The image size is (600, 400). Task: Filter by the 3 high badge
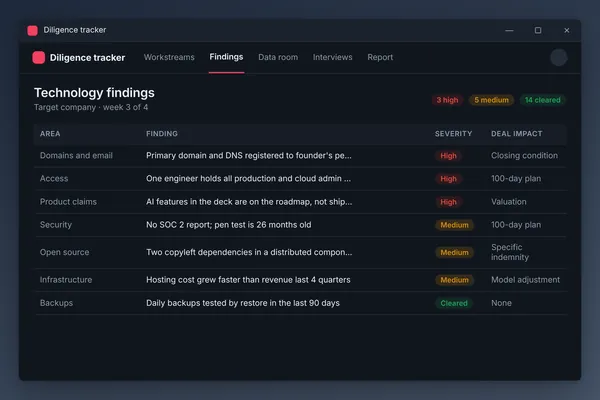[x=447, y=100]
